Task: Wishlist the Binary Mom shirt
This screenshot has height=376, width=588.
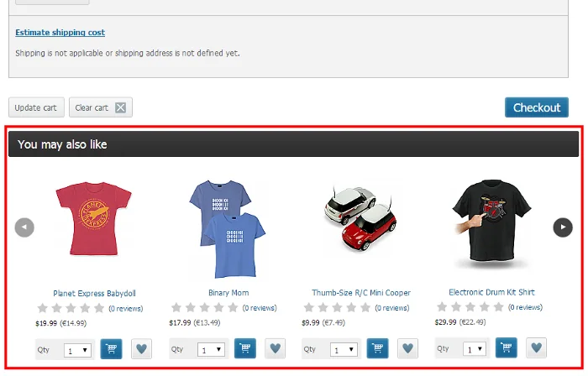Action: pyautogui.click(x=276, y=348)
